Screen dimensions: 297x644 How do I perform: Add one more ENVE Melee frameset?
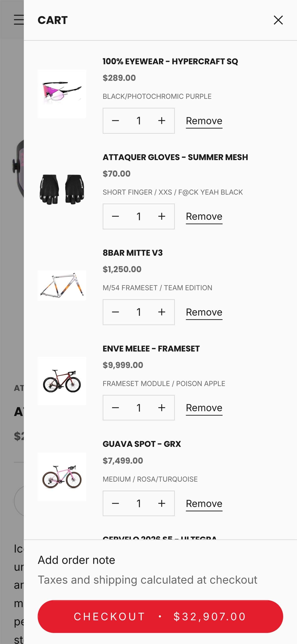coord(162,408)
